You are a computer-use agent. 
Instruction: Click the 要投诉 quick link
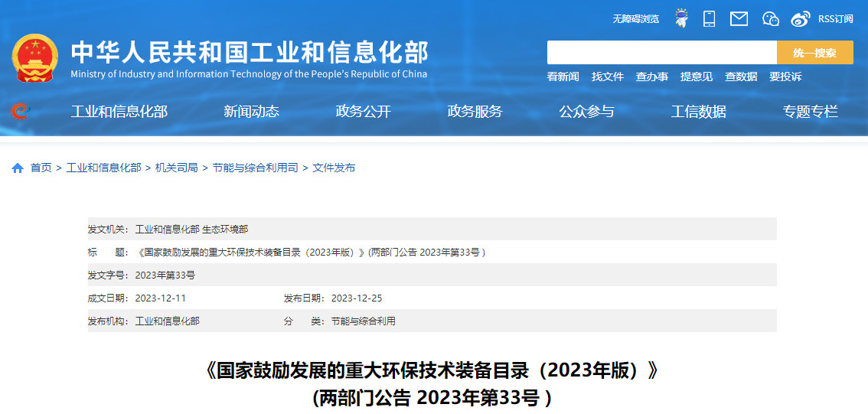(x=785, y=77)
